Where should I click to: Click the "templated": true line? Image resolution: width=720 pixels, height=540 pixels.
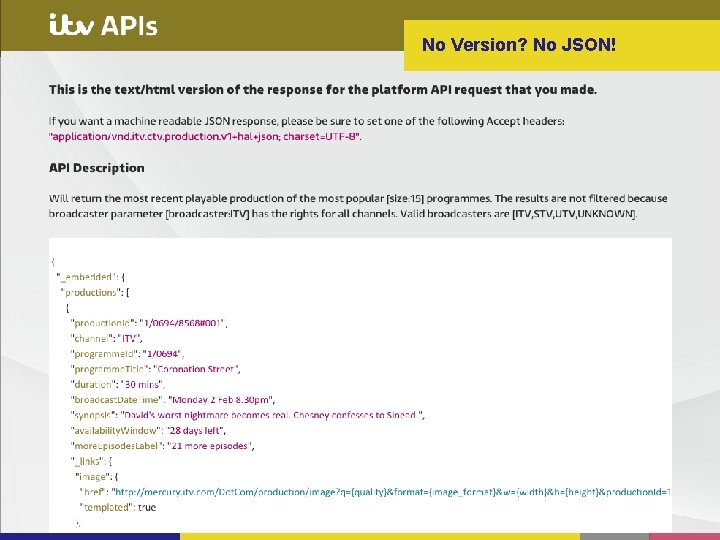pos(118,507)
